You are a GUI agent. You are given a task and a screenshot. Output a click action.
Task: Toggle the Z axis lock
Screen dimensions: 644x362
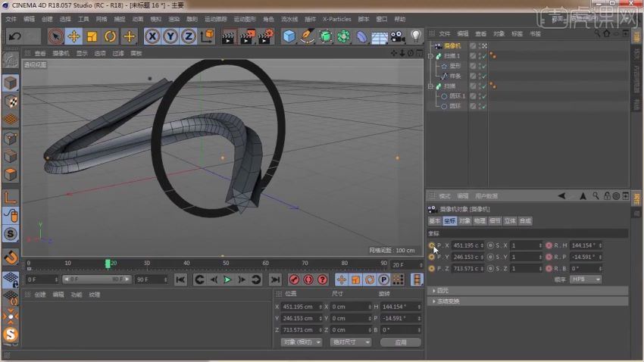[x=189, y=36]
